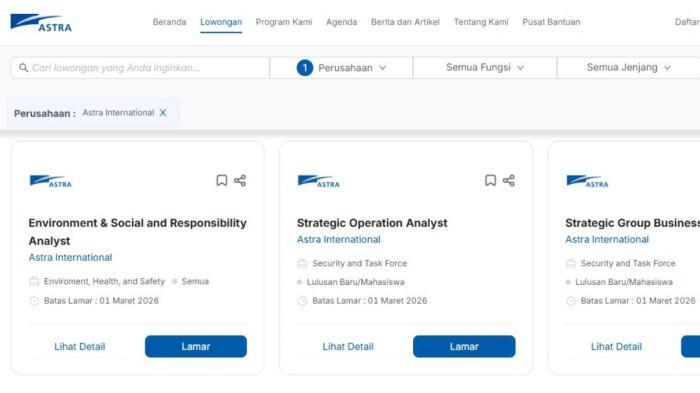Open Berita dan Artikel
Image resolution: width=700 pixels, height=393 pixels.
(405, 22)
